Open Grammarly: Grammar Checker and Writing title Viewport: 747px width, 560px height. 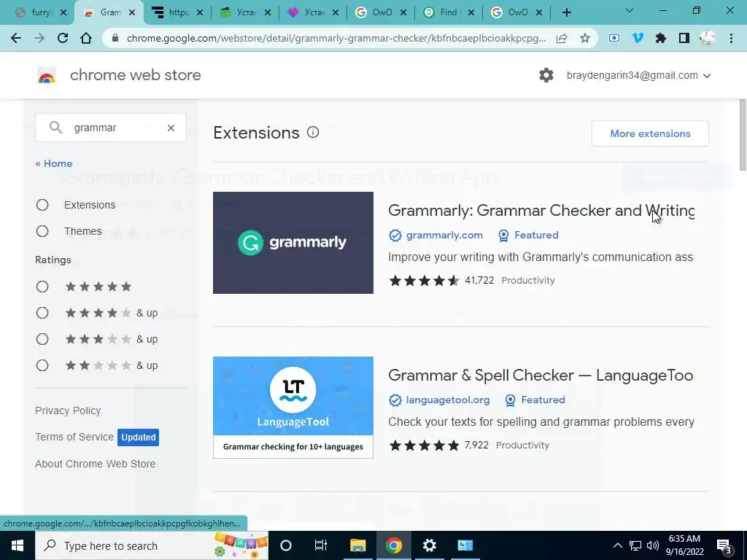point(541,211)
